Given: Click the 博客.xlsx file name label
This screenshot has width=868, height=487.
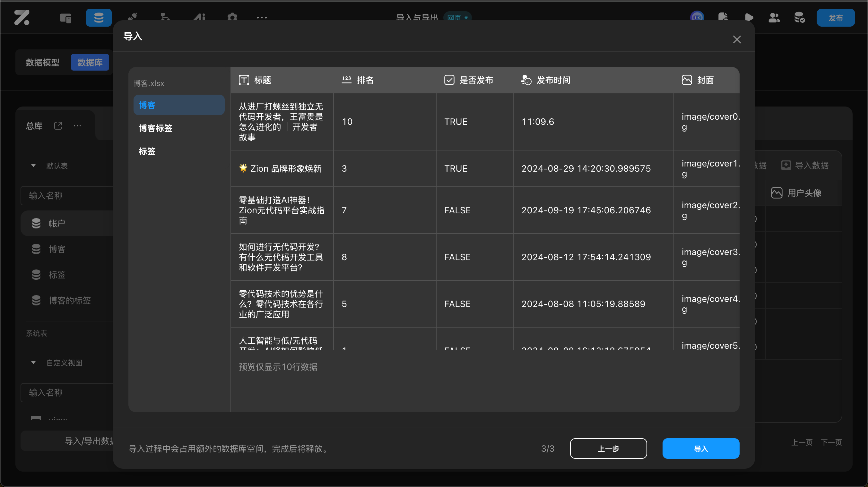Looking at the screenshot, I should pos(149,83).
